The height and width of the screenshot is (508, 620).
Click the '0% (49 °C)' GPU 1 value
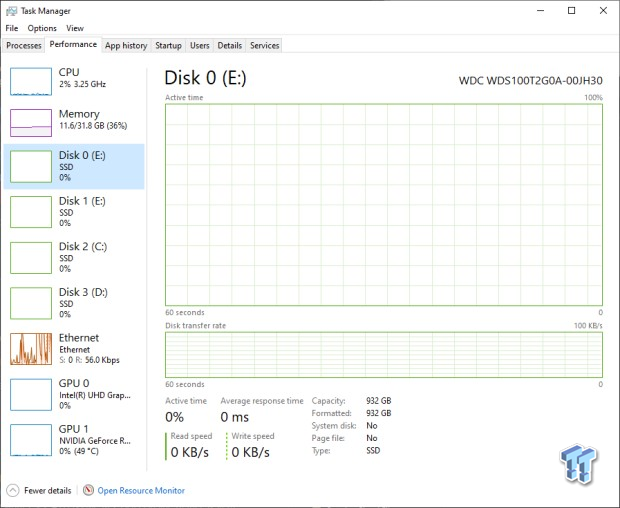pyautogui.click(x=79, y=451)
